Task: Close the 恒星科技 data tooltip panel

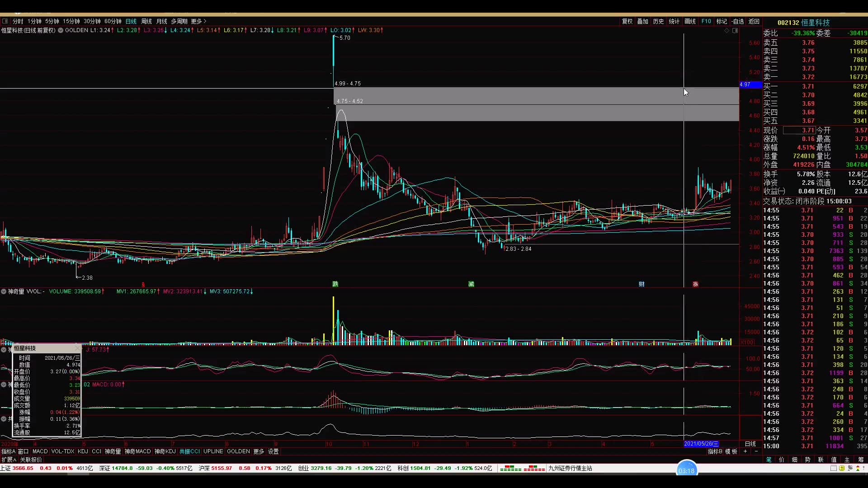Action: tap(77, 348)
